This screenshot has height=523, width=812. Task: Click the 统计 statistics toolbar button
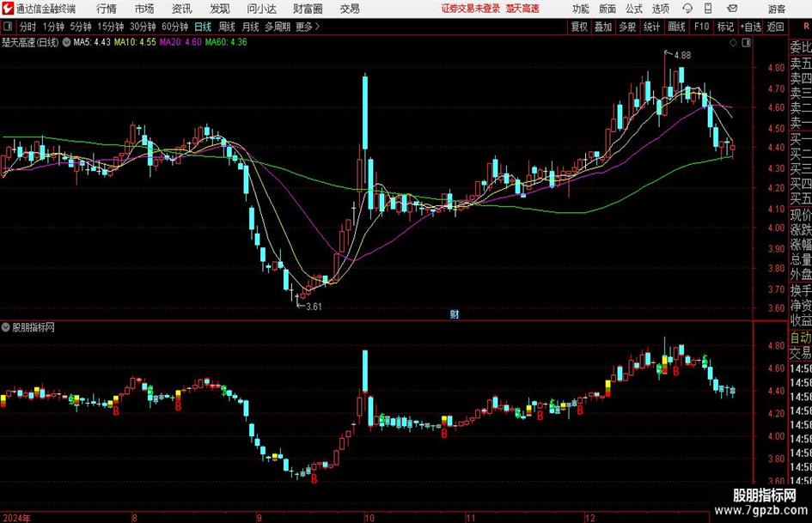pyautogui.click(x=652, y=27)
